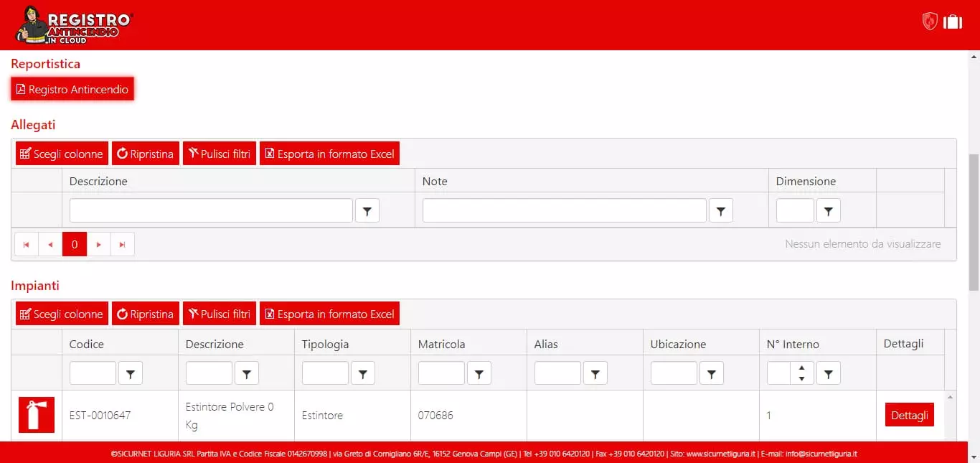Image resolution: width=980 pixels, height=463 pixels.
Task: Open the Tipologia filter dropdown
Action: [x=363, y=373]
